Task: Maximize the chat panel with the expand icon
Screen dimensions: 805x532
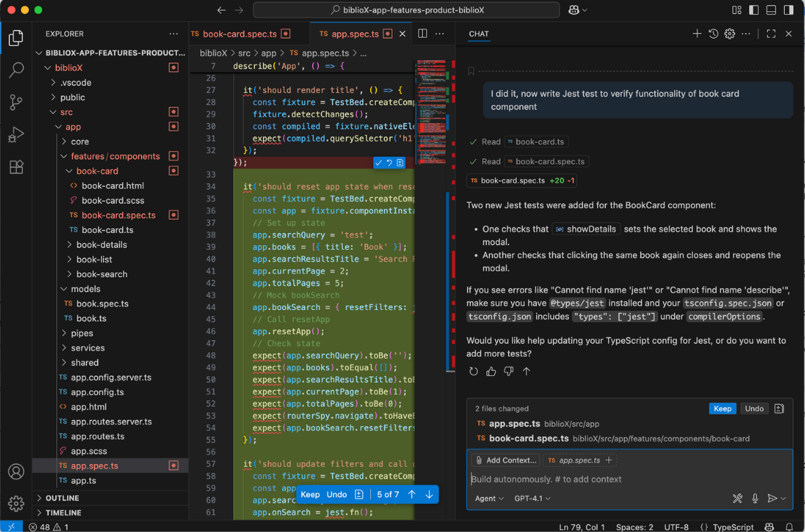Action: coord(771,33)
